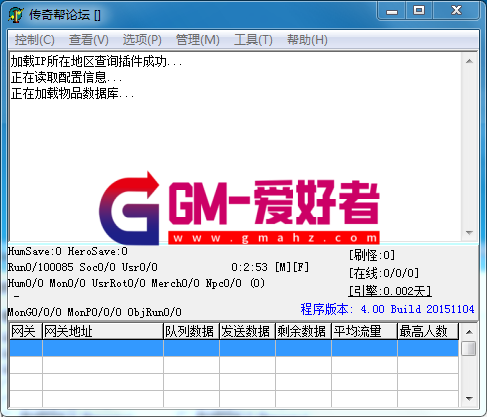
Task: Click the 平均流量 column header
Action: click(364, 331)
